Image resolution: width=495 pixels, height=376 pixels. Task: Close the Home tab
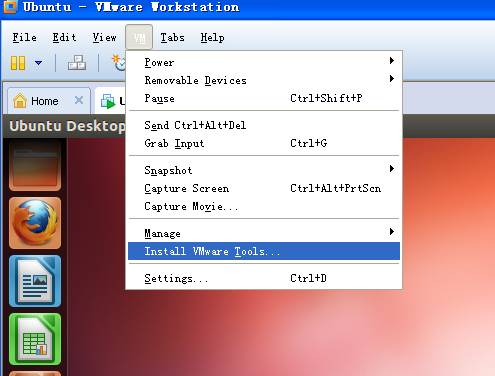[79, 100]
